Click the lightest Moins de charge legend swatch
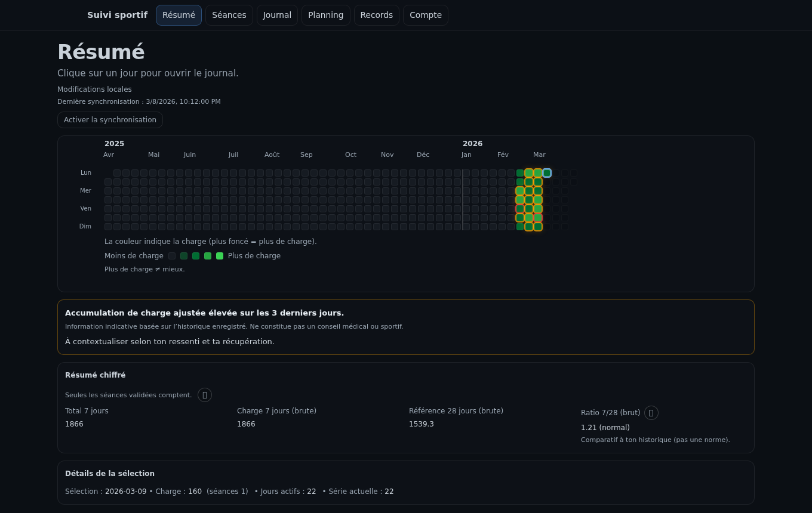Screen dimensions: 812x513 click(172, 256)
